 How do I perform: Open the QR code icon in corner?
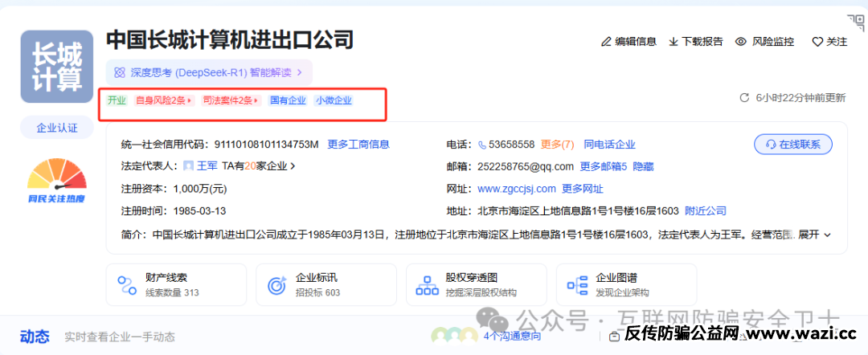856,22
